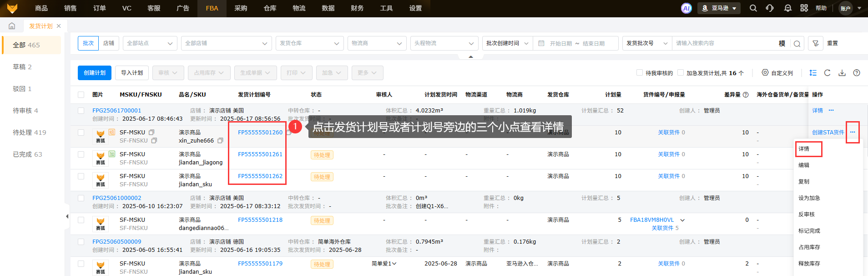Click the home icon tab
868x276 pixels.
click(x=12, y=26)
